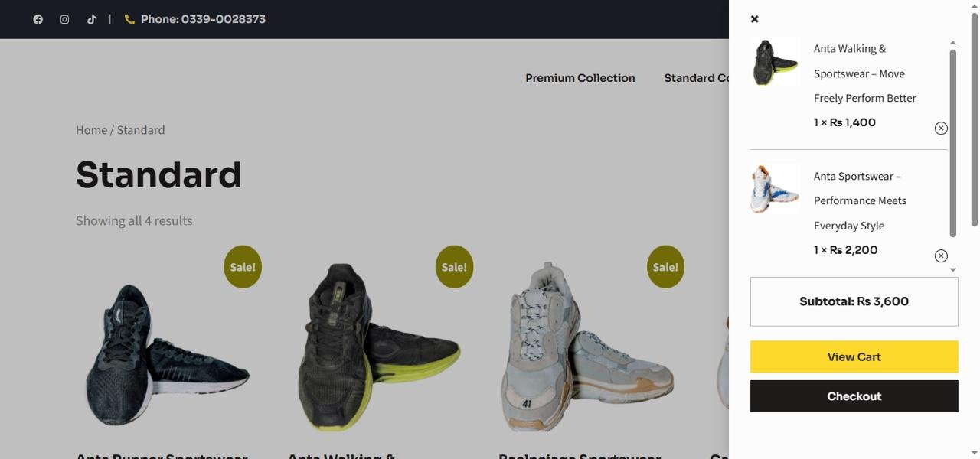This screenshot has width=980, height=459.
Task: Open the Balenciaga grey sneaker product image
Action: coord(587,346)
